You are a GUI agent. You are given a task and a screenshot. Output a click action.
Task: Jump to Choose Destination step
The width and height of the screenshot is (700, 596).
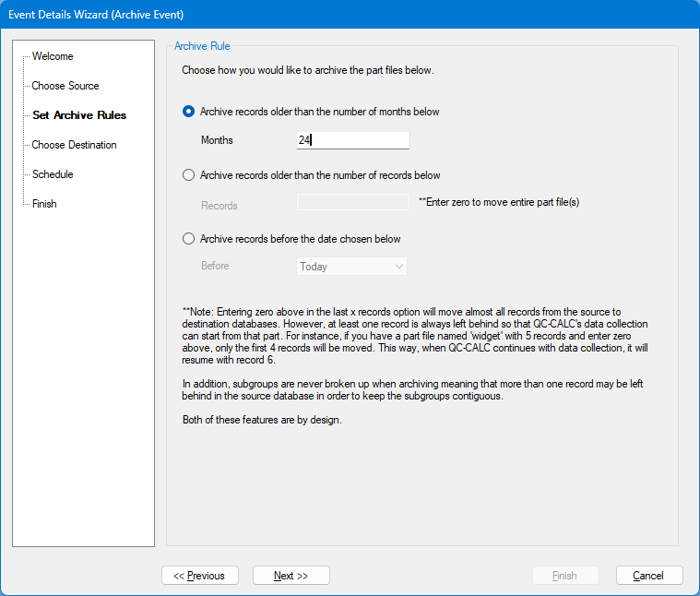click(74, 145)
